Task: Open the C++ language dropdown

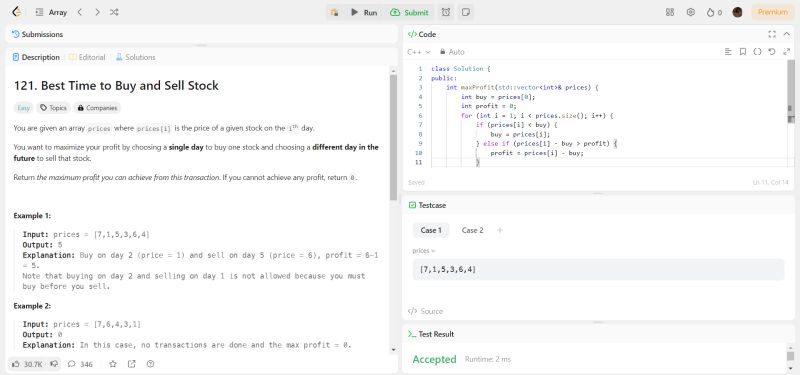Action: pyautogui.click(x=419, y=52)
